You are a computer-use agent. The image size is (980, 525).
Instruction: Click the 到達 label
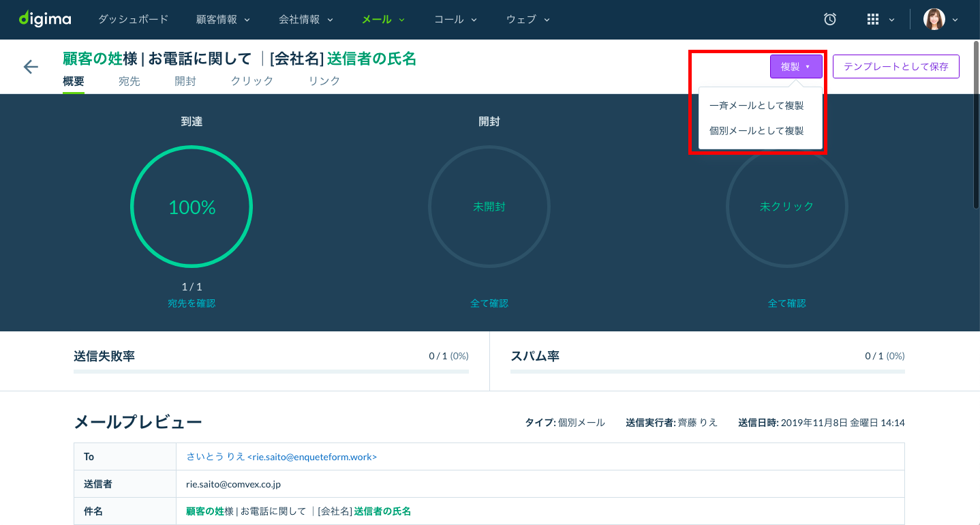(192, 122)
